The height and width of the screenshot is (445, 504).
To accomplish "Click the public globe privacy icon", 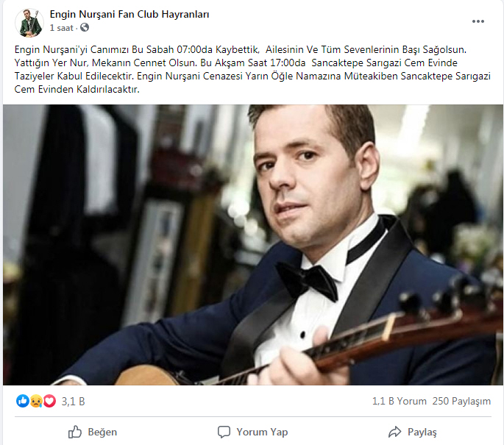I will (x=85, y=28).
